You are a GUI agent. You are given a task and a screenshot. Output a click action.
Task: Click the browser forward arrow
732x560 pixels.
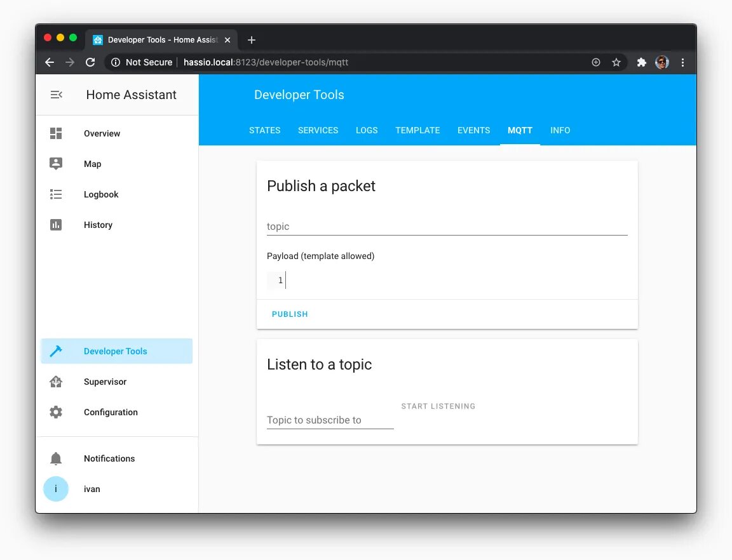point(70,62)
